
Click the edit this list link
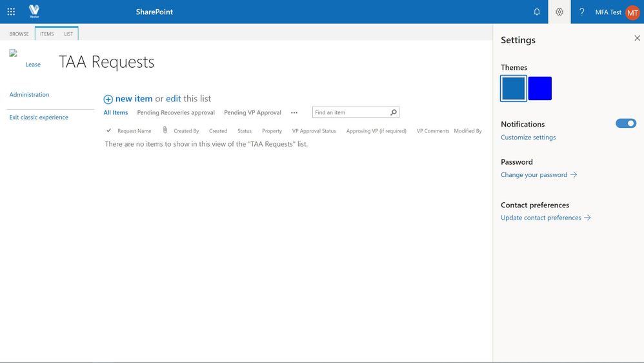(174, 99)
